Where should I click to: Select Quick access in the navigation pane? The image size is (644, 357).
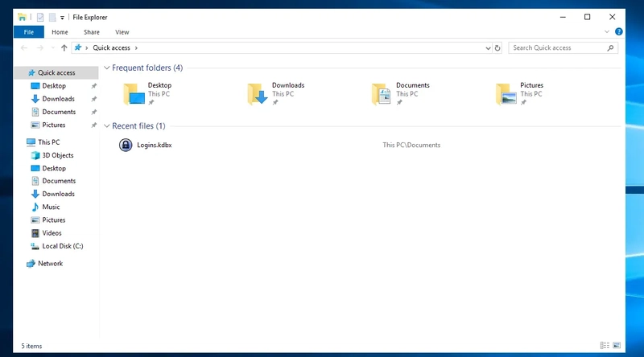click(56, 72)
